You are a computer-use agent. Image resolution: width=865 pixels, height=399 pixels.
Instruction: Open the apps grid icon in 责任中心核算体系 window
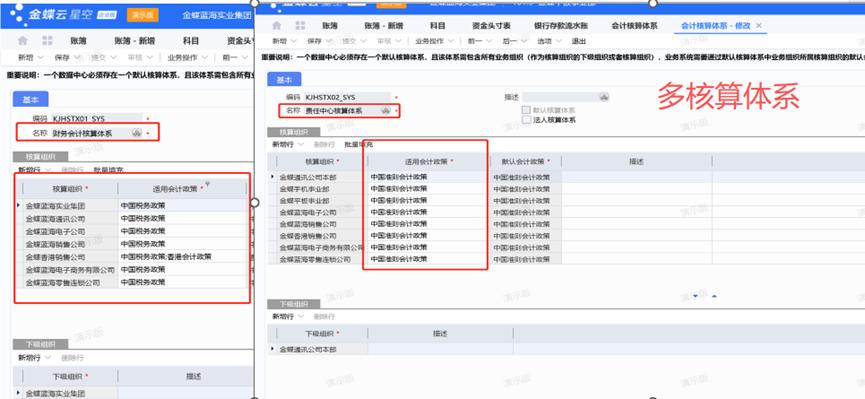click(300, 25)
